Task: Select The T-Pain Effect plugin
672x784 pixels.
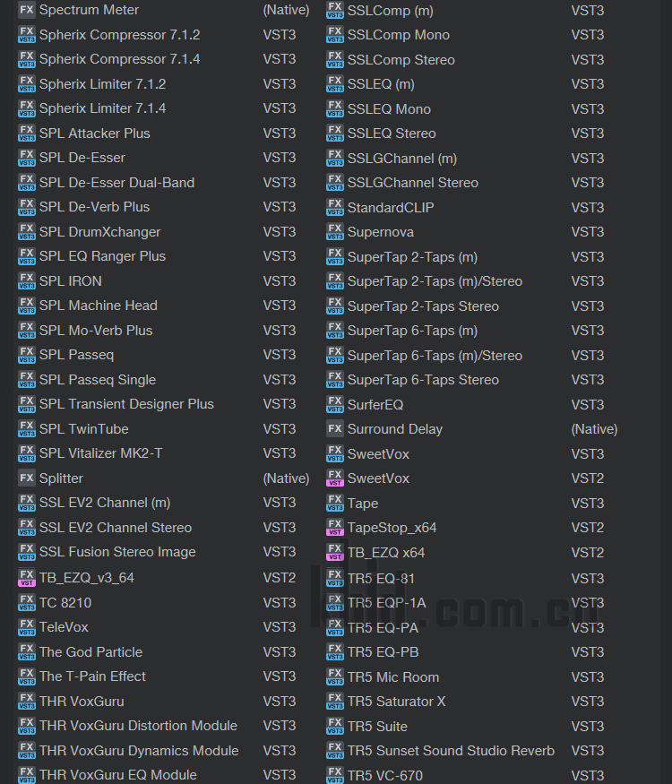Action: 92,676
